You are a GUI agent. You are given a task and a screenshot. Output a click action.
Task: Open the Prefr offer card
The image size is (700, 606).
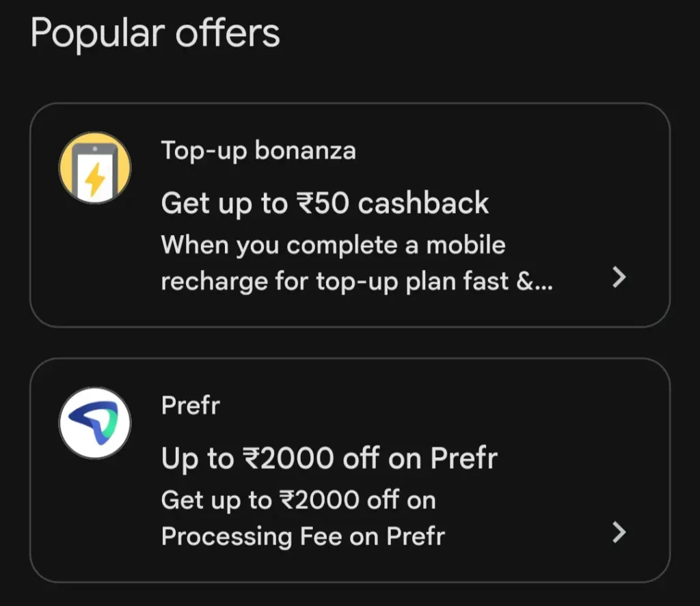coord(350,471)
